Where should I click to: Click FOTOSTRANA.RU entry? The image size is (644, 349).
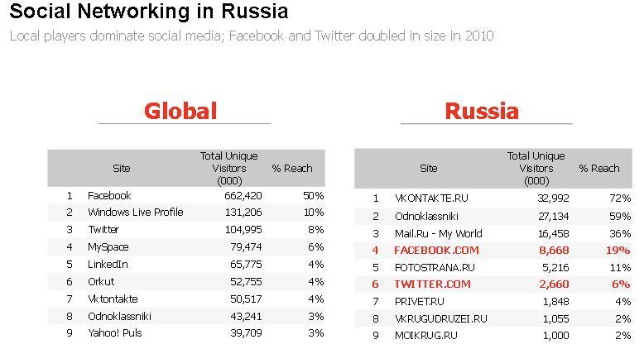pyautogui.click(x=435, y=268)
